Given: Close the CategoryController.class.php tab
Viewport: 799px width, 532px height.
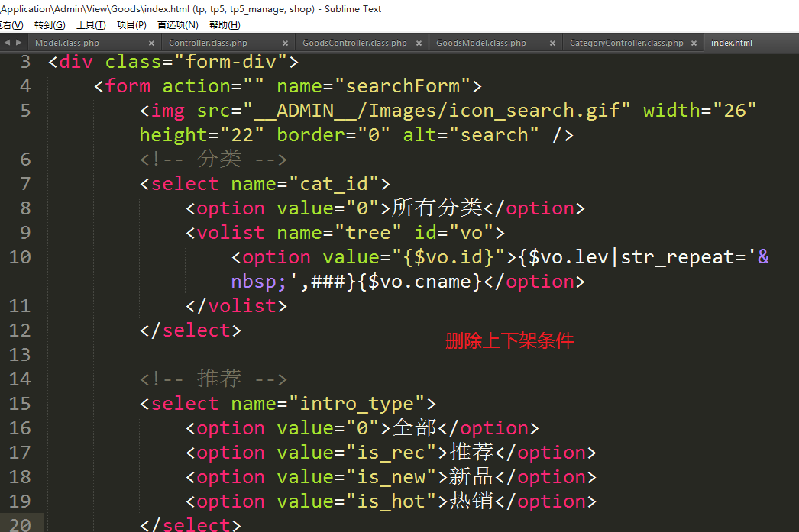Looking at the screenshot, I should pos(694,44).
